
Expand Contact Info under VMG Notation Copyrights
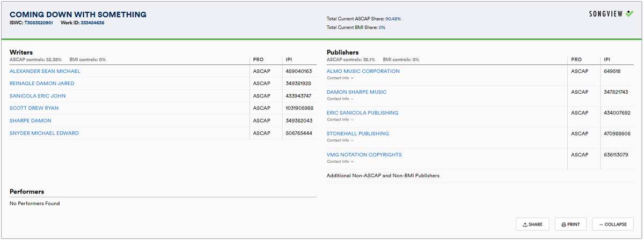coord(340,162)
